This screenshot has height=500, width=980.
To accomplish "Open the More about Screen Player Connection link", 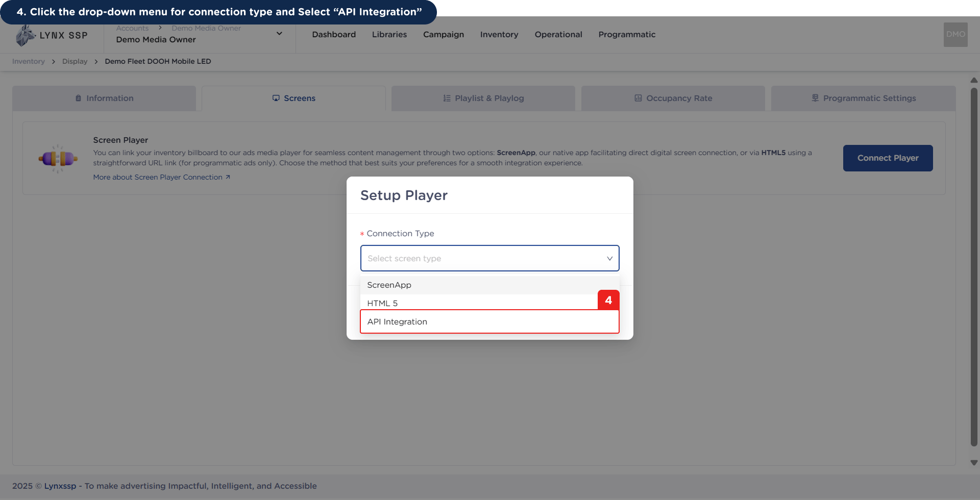I will point(162,177).
